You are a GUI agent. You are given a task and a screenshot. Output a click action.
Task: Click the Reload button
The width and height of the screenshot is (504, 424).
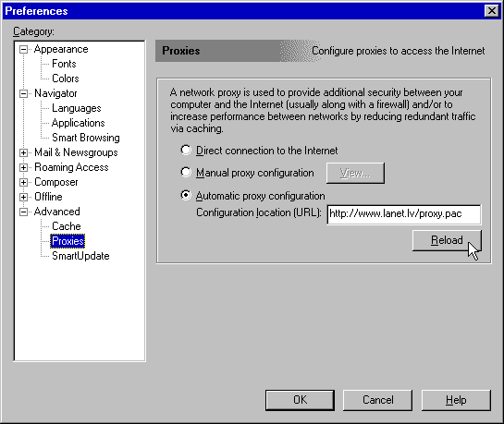tap(447, 240)
